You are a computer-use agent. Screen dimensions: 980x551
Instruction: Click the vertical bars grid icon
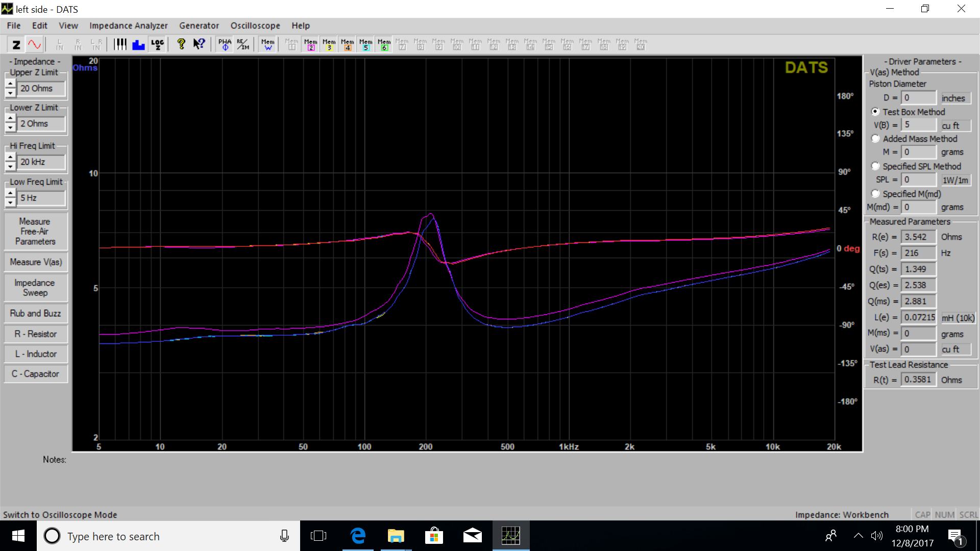120,44
